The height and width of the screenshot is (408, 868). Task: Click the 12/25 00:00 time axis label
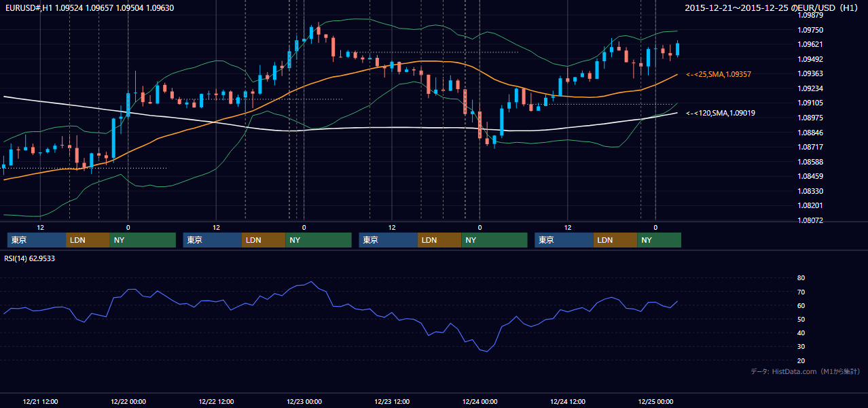click(655, 401)
